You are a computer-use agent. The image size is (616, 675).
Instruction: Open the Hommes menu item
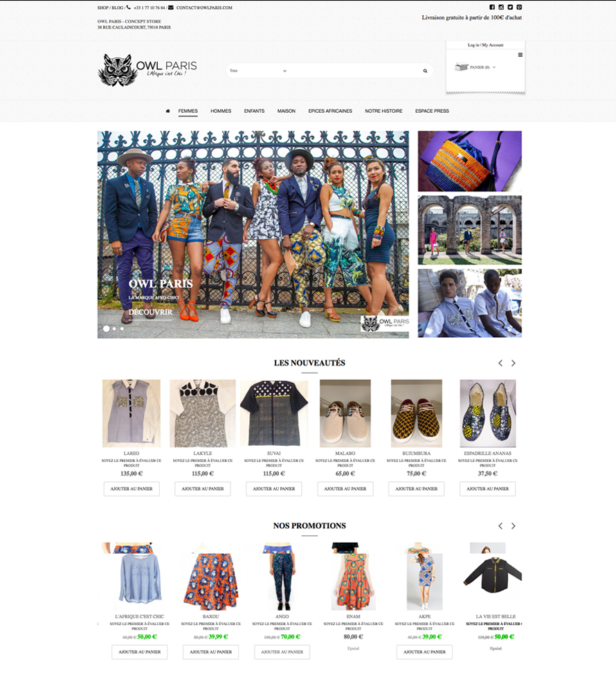tap(221, 111)
